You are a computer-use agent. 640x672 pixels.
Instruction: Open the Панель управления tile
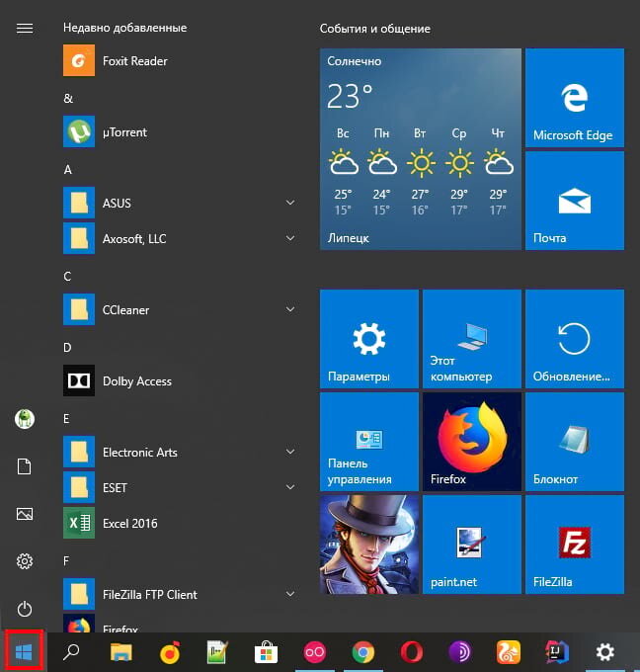368,442
